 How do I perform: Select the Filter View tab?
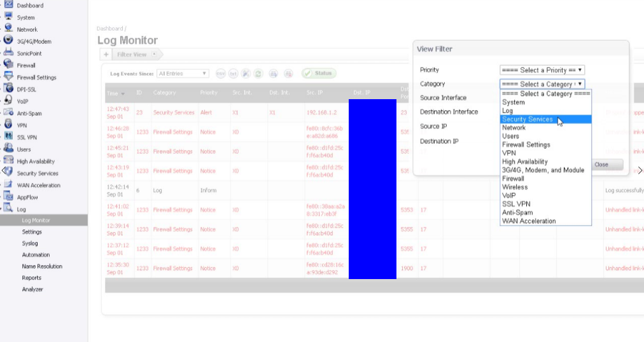(132, 54)
